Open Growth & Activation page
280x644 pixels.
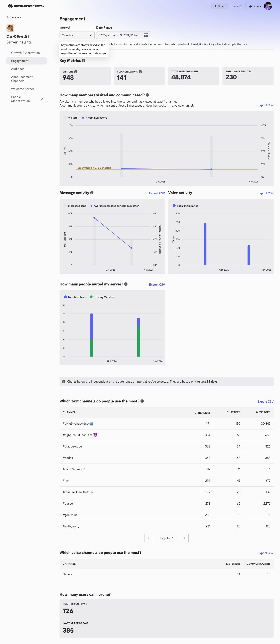tap(26, 53)
